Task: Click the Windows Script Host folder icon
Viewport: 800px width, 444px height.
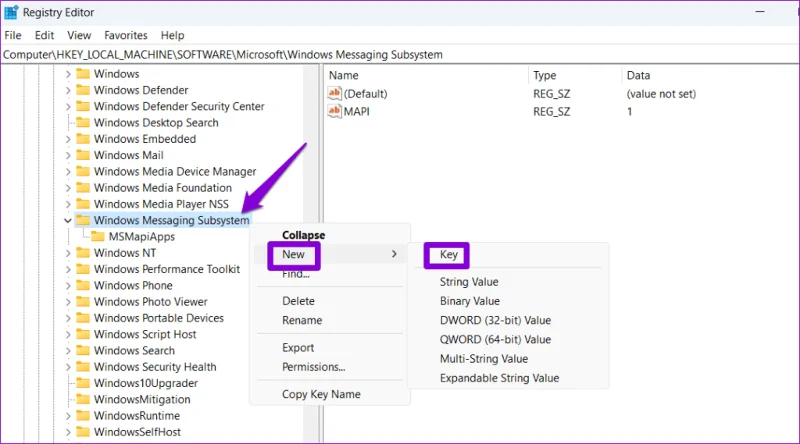Action: pos(83,334)
